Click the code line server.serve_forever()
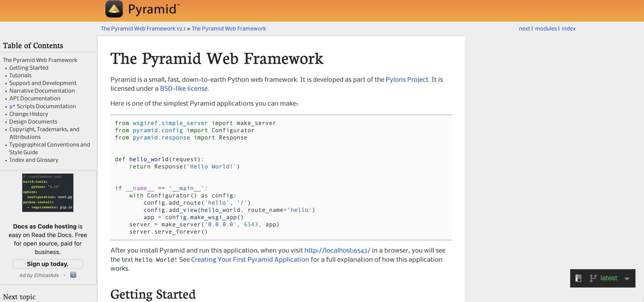Image resolution: width=644 pixels, height=302 pixels. pos(168,232)
